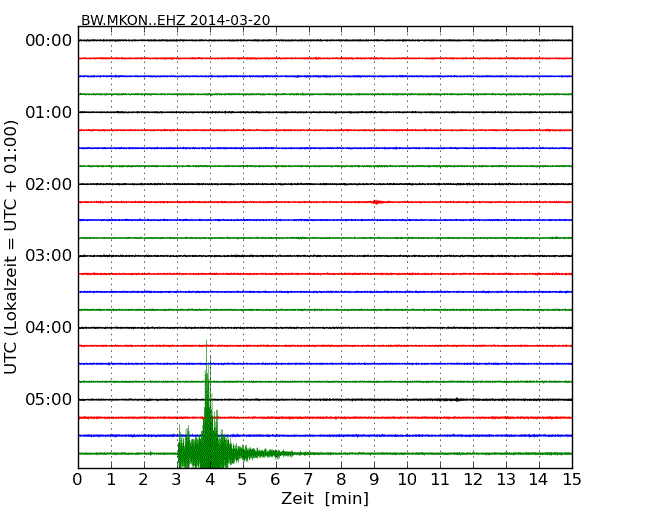650x520 pixels.
Task: Click the 03:00 y-axis time label
Action: (49, 256)
